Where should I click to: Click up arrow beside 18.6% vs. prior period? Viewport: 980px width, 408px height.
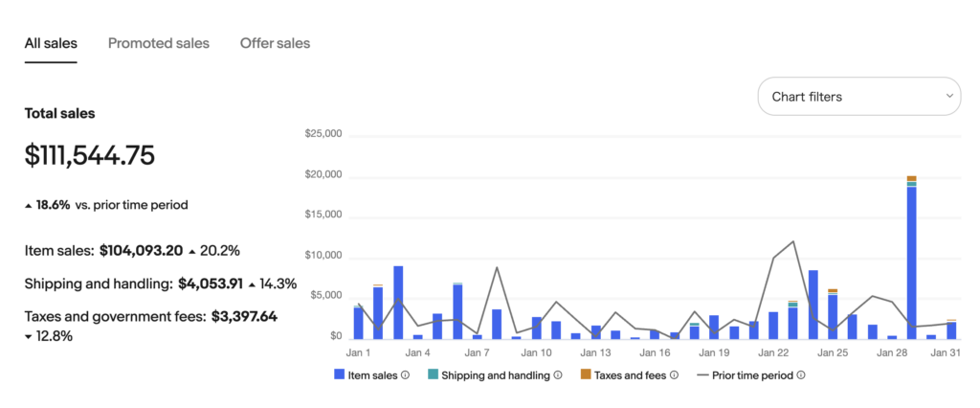(29, 205)
